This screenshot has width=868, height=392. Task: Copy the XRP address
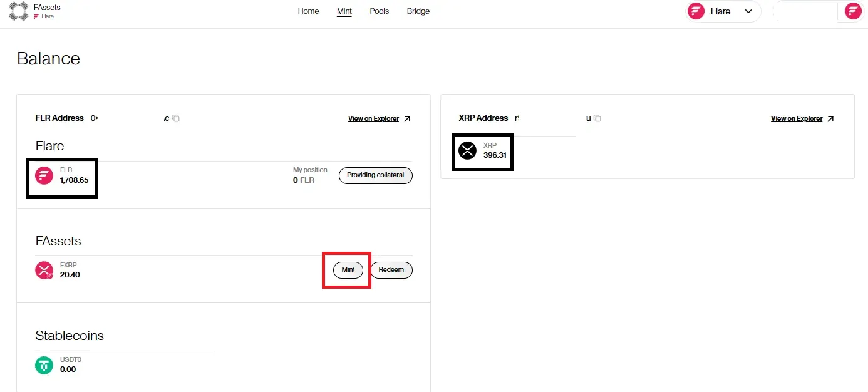[597, 118]
